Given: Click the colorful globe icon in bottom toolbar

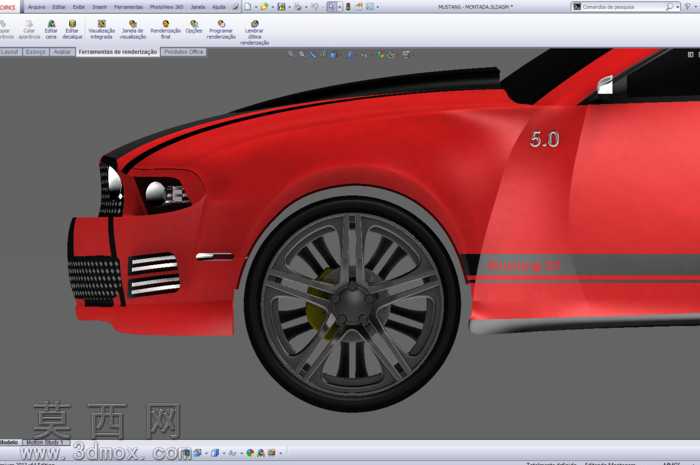Looking at the screenshot, I should [x=250, y=453].
